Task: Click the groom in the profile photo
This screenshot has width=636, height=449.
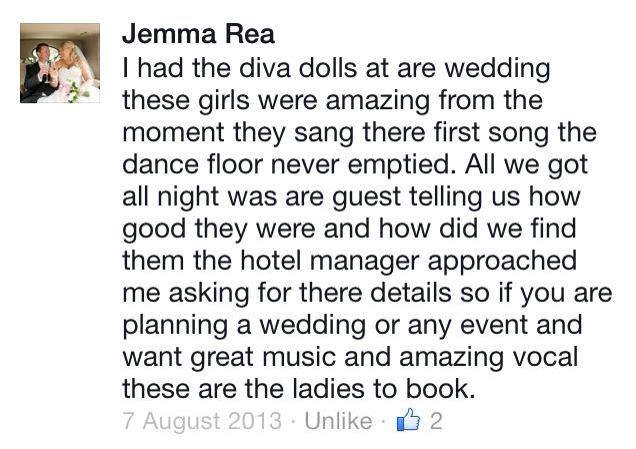Action: pyautogui.click(x=39, y=73)
